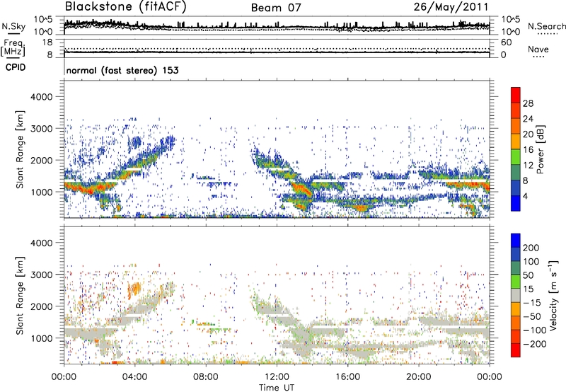Click the "16" label on the power scale
Screen dimensions: 566x392
click(528, 150)
